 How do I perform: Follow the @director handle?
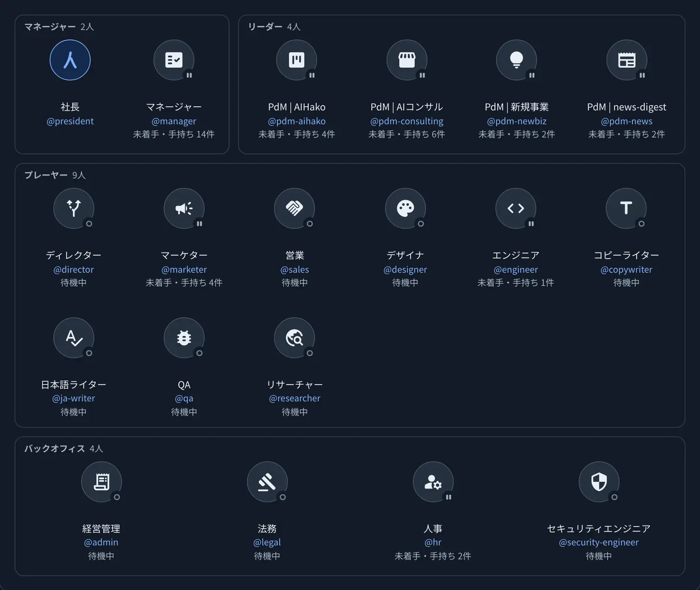pyautogui.click(x=74, y=269)
